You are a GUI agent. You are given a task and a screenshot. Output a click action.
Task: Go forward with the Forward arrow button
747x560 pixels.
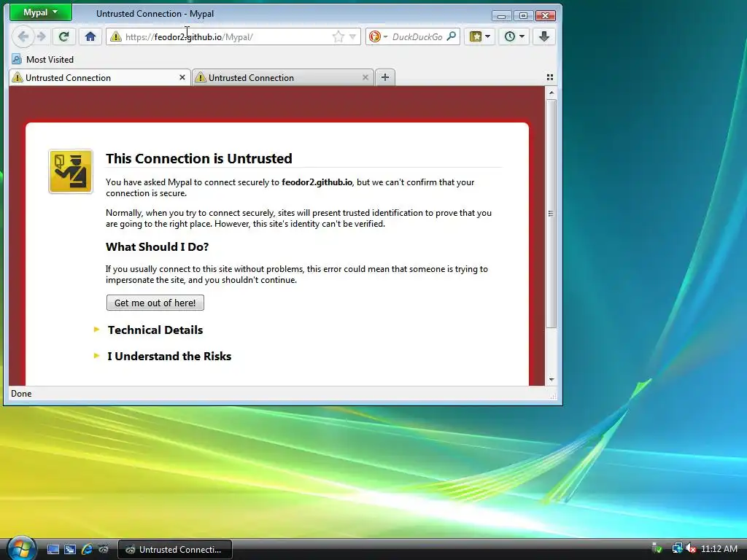[42, 36]
